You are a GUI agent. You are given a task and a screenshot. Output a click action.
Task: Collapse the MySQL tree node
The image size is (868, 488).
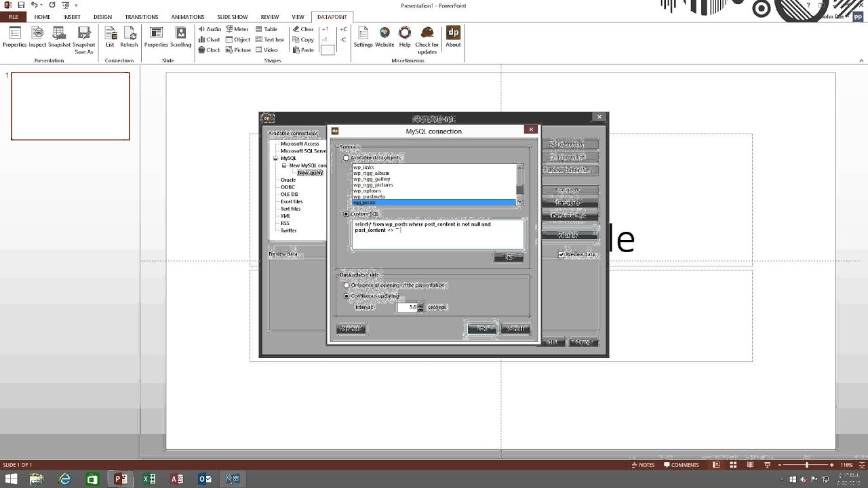(x=276, y=159)
